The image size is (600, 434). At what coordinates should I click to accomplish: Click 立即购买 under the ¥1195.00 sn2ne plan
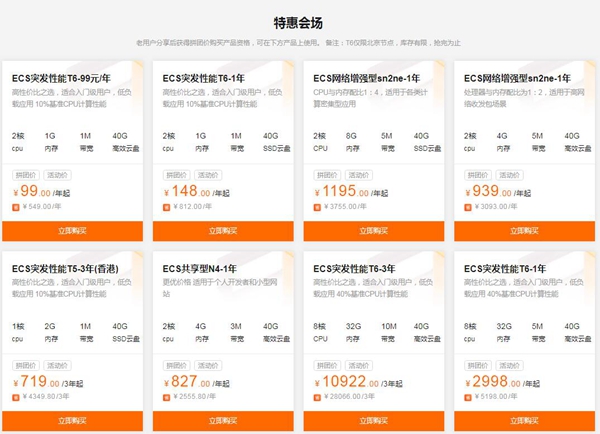[374, 231]
